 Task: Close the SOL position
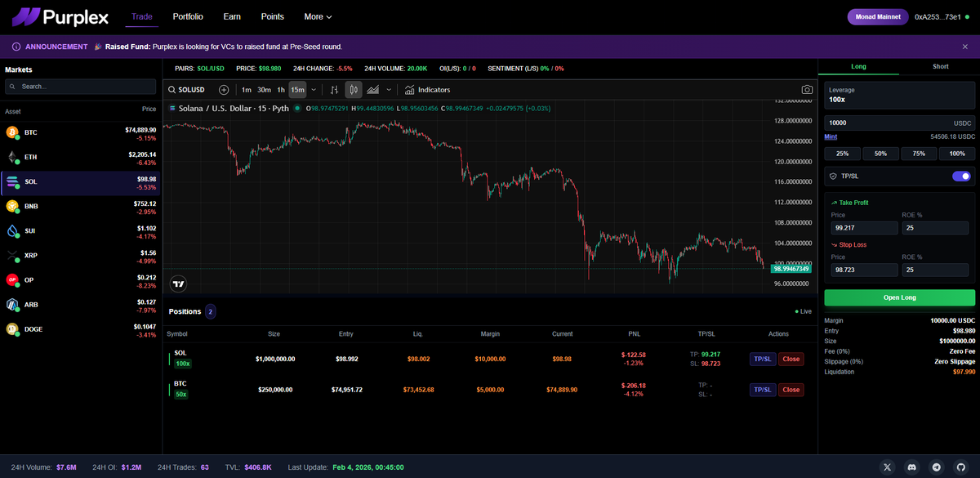(791, 359)
